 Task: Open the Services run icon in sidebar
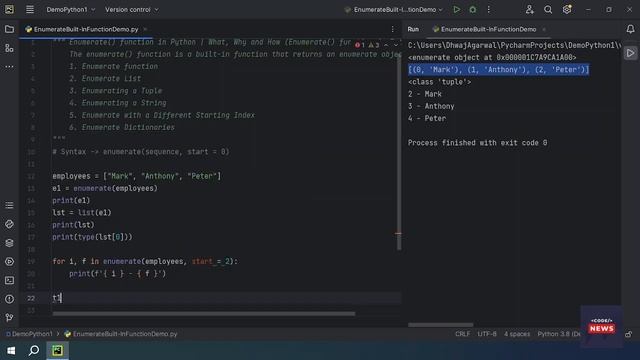(9, 262)
